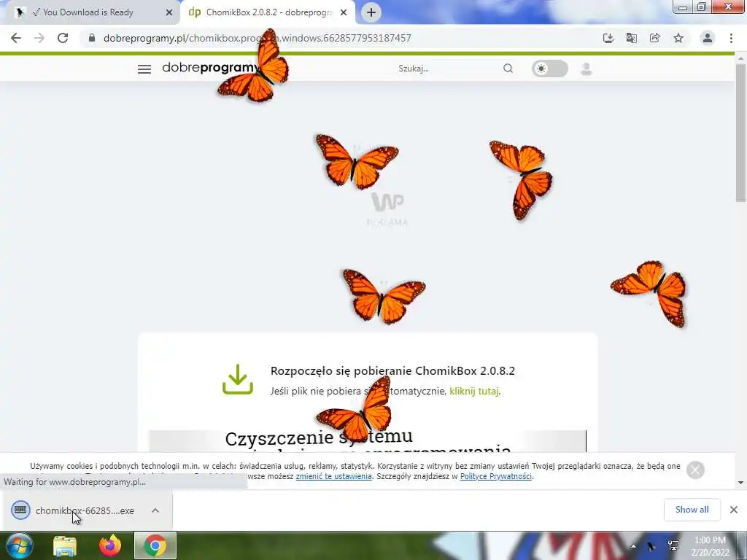
Task: Click the Chrome taskbar button
Action: coord(155,545)
